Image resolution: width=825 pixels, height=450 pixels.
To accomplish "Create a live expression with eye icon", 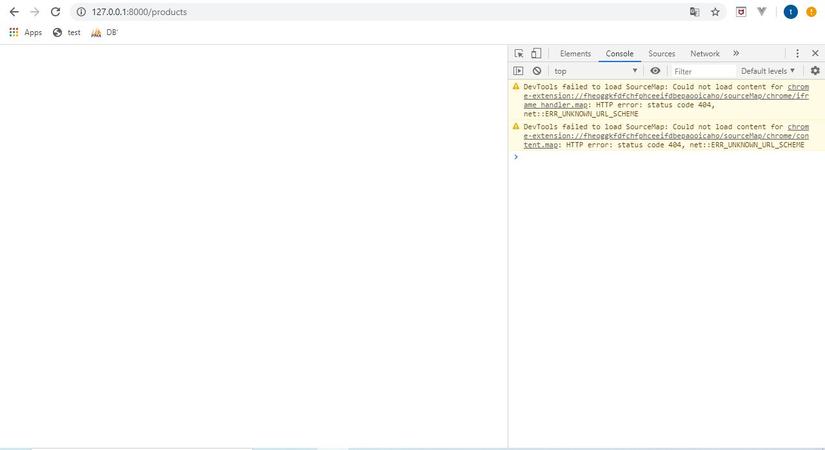I will [655, 71].
